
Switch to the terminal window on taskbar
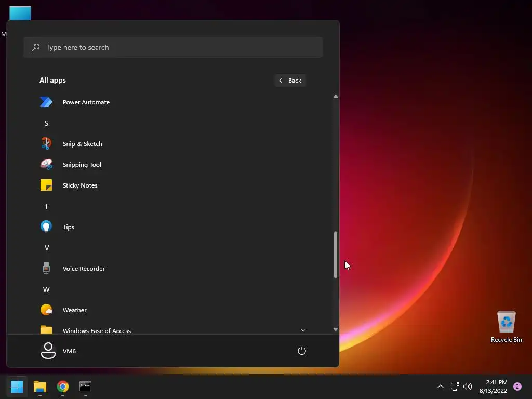(x=85, y=386)
